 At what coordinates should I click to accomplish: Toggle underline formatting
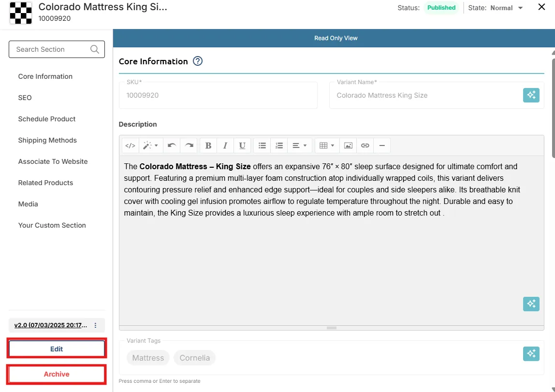242,145
